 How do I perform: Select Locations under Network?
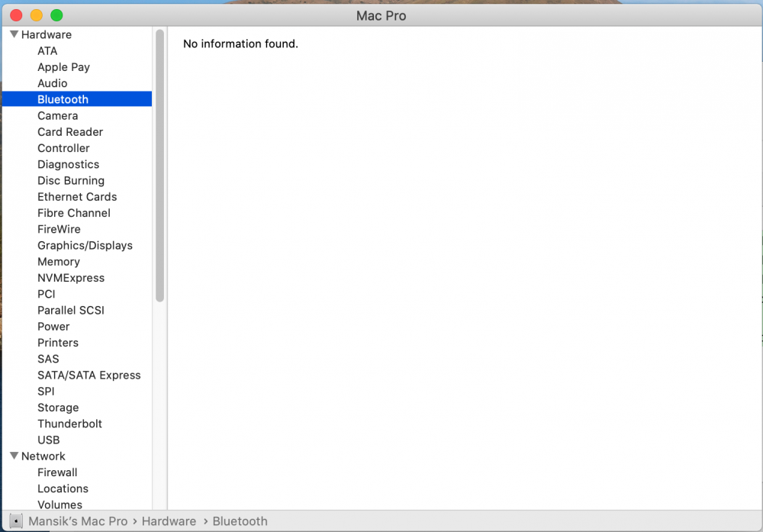tap(63, 488)
